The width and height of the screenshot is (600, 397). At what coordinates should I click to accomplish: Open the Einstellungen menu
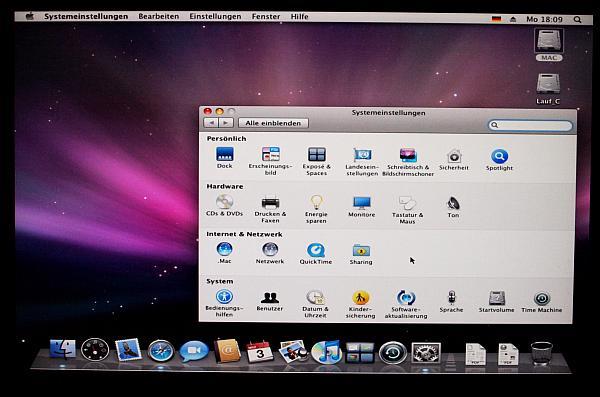(x=215, y=16)
